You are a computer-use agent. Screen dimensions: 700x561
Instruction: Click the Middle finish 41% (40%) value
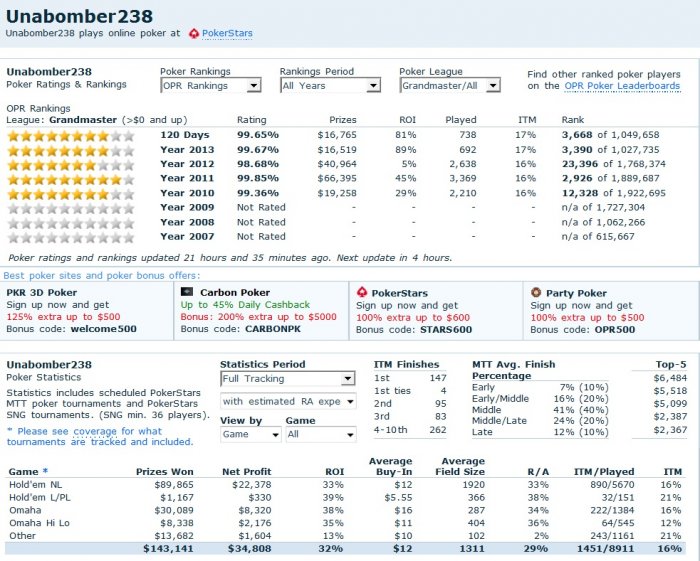click(x=581, y=410)
